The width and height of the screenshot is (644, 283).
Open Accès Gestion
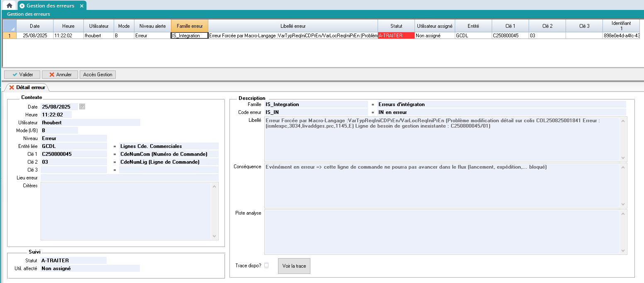tap(98, 75)
